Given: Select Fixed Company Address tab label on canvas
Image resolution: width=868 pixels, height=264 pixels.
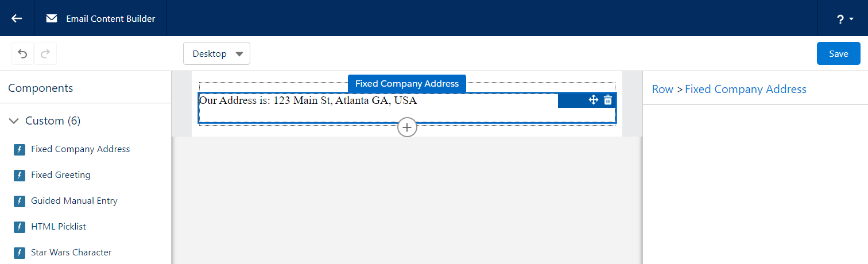Looking at the screenshot, I should pos(407,84).
